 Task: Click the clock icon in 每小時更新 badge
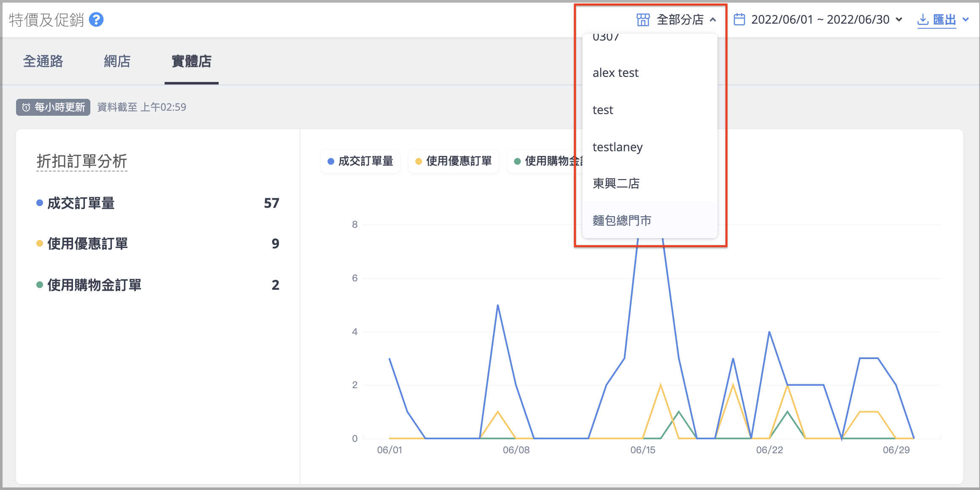coord(26,107)
